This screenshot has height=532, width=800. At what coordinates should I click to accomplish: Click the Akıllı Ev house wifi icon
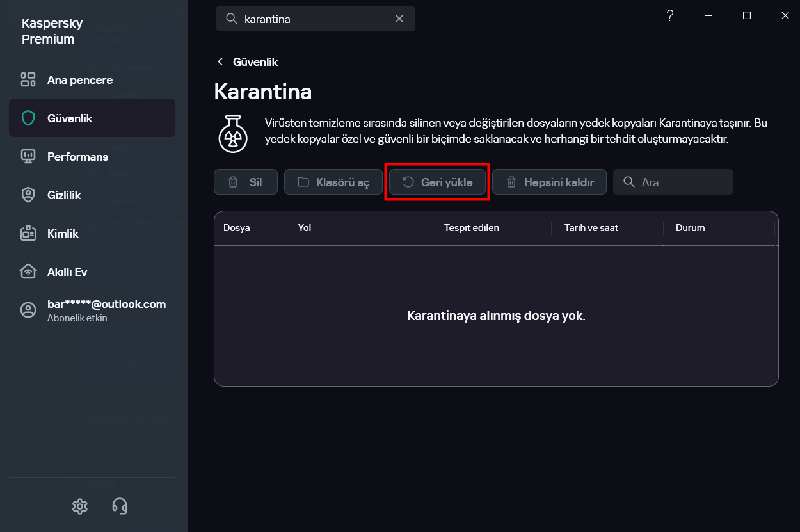pos(28,272)
